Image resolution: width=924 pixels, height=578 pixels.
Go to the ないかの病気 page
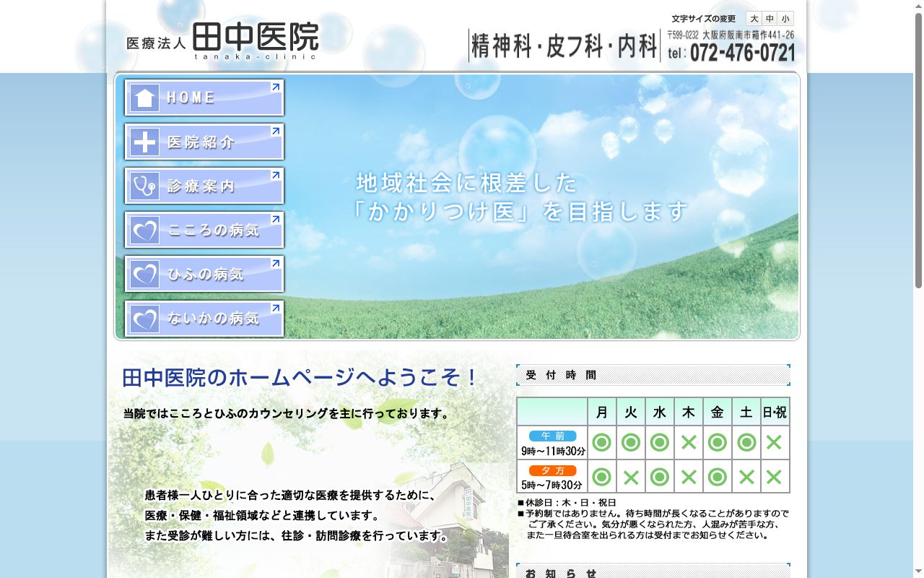(x=204, y=319)
